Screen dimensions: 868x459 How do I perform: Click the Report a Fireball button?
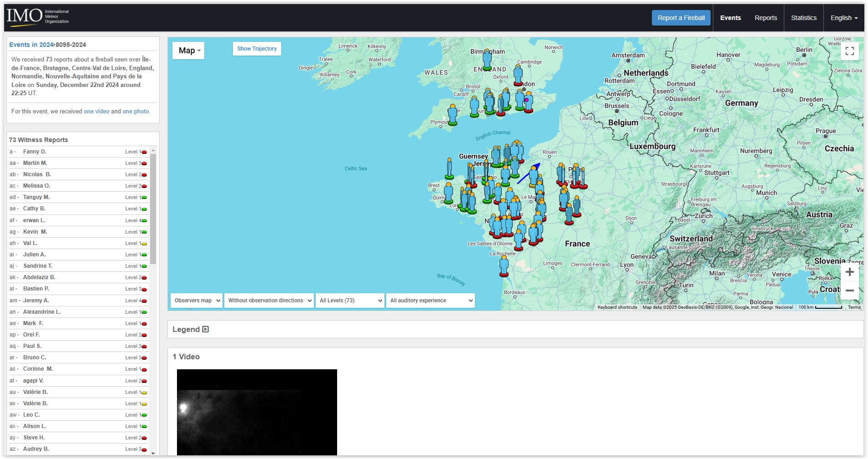coord(681,18)
